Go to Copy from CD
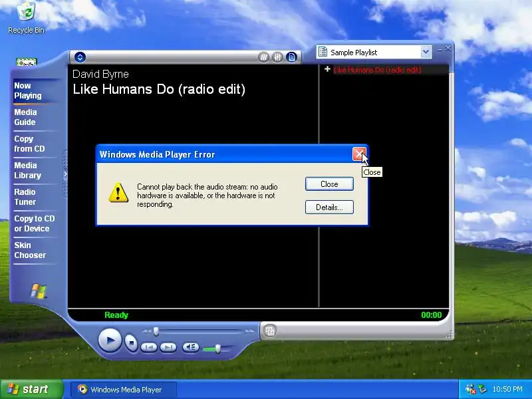The image size is (532, 399). coord(29,144)
